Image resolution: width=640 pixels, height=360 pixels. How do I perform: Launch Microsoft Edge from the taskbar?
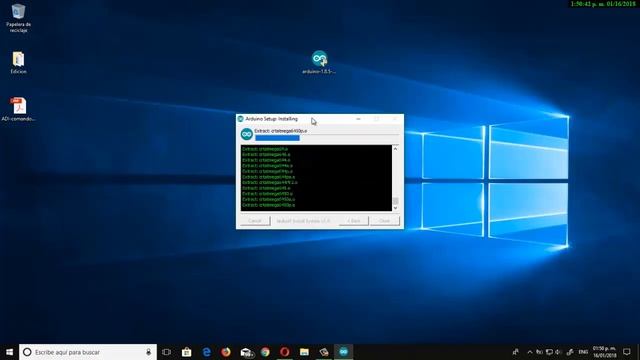click(207, 352)
